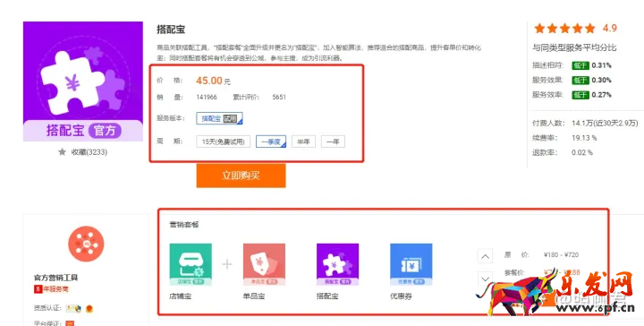Click the 官方营销工具 round orange logo

point(86,244)
